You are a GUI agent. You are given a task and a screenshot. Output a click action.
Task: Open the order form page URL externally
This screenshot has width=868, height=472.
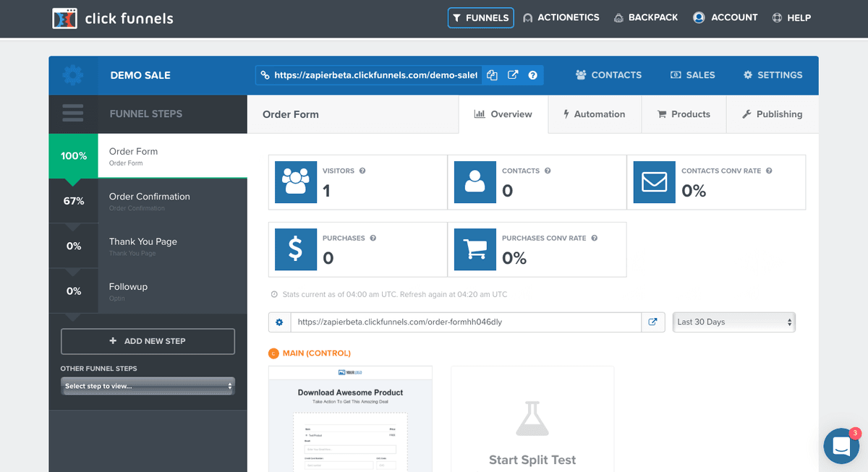point(653,322)
